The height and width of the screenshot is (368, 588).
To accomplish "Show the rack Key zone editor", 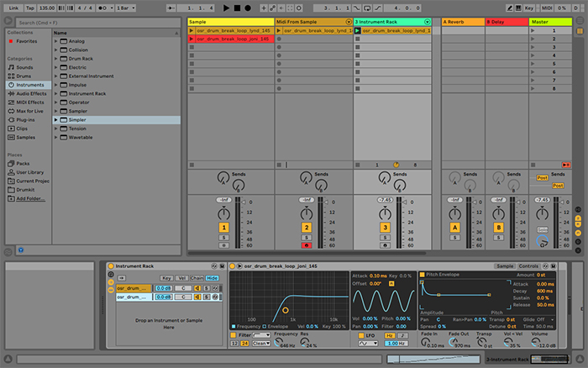I will 166,278.
